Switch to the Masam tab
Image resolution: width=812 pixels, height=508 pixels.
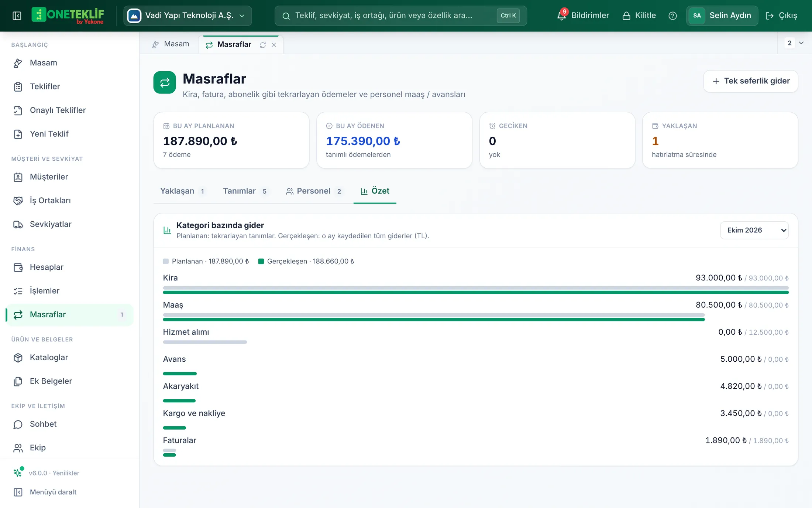point(171,44)
